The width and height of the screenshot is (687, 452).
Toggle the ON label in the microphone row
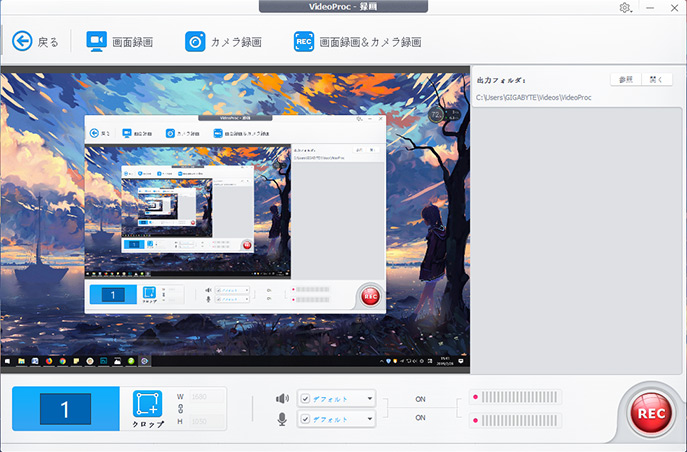tap(420, 417)
